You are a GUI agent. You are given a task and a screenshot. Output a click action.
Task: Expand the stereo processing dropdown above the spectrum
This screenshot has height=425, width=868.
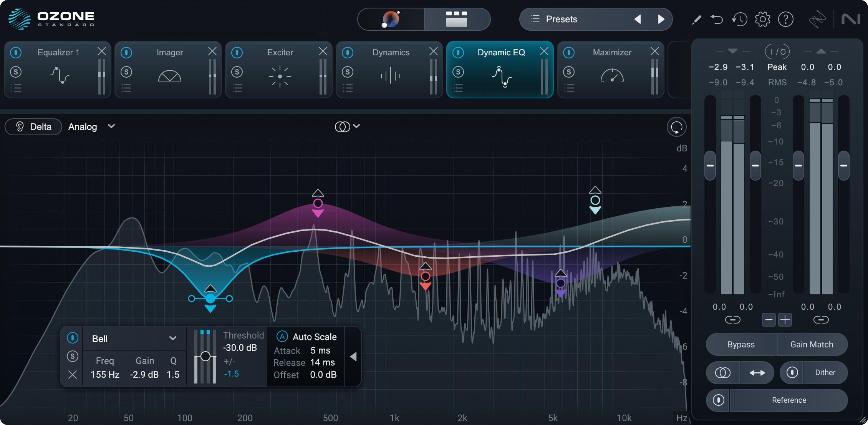(348, 126)
